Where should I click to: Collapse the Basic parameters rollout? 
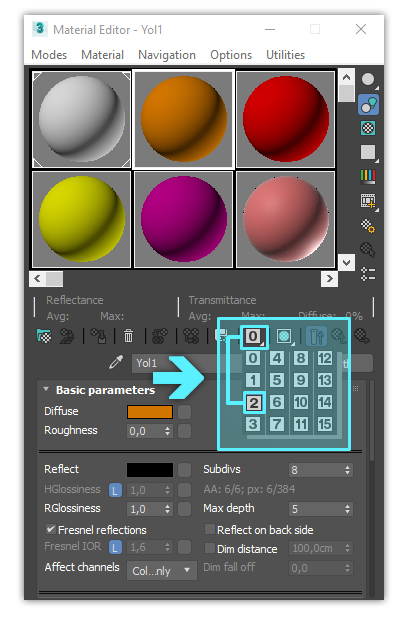(46, 390)
